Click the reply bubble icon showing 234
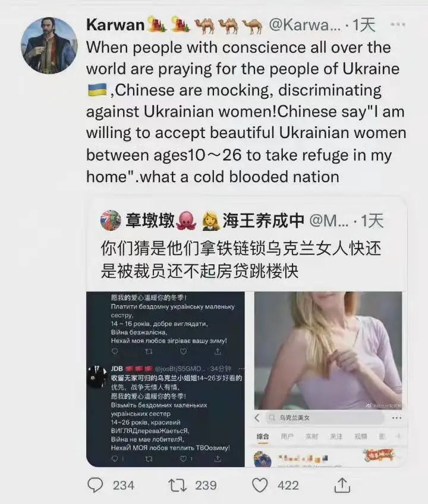428x504 pixels. [95, 485]
